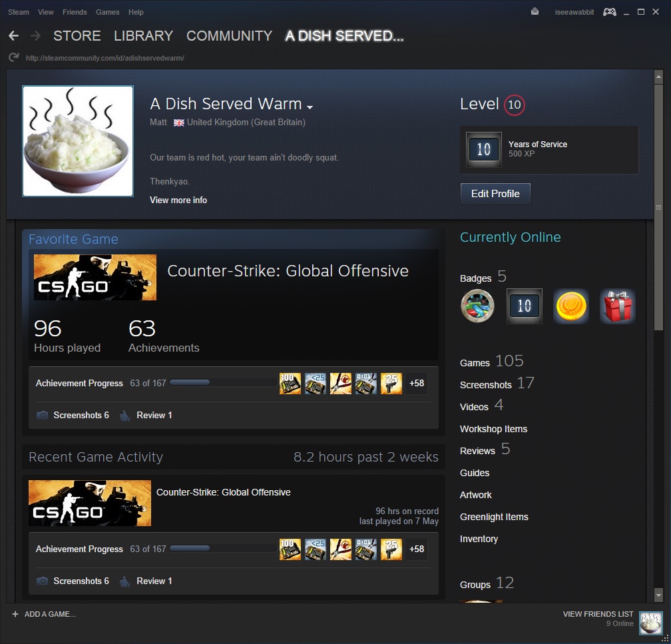Viewport: 671px width, 644px height.
Task: Open the inbox envelope notification icon
Action: [x=535, y=12]
